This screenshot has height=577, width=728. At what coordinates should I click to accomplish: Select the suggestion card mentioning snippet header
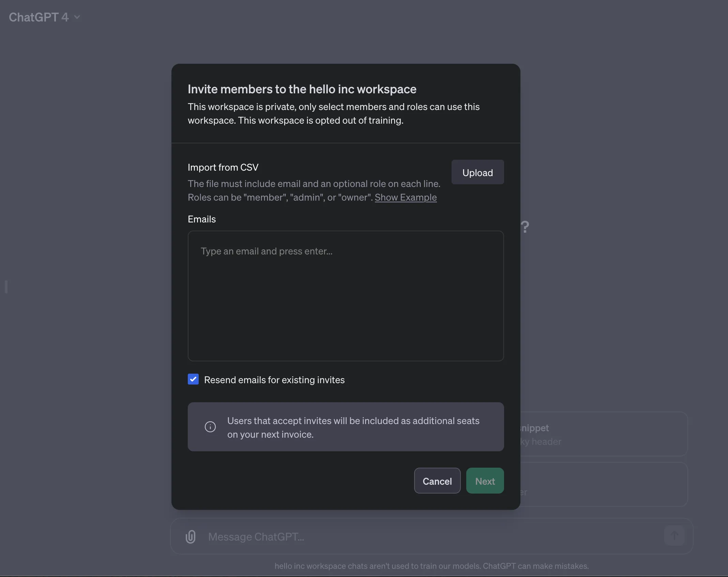[603, 434]
